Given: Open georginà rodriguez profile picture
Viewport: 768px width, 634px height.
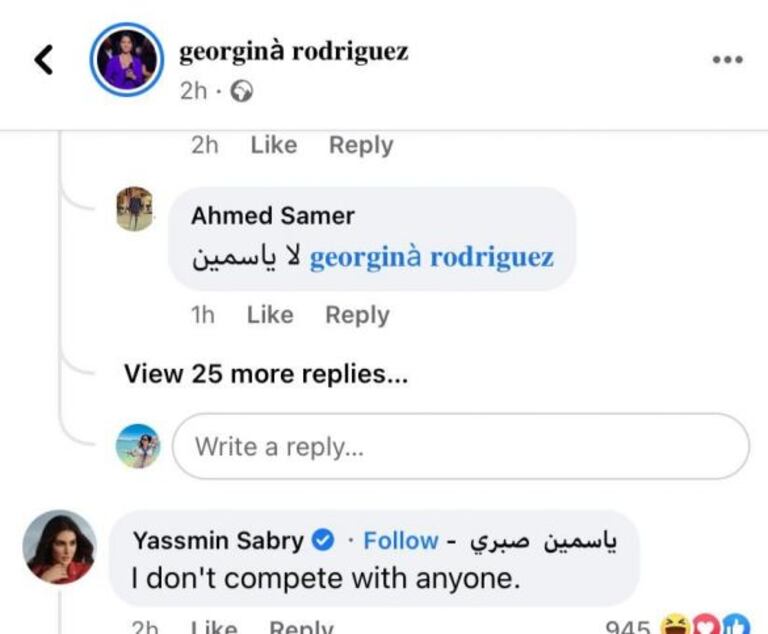Looking at the screenshot, I should point(126,59).
